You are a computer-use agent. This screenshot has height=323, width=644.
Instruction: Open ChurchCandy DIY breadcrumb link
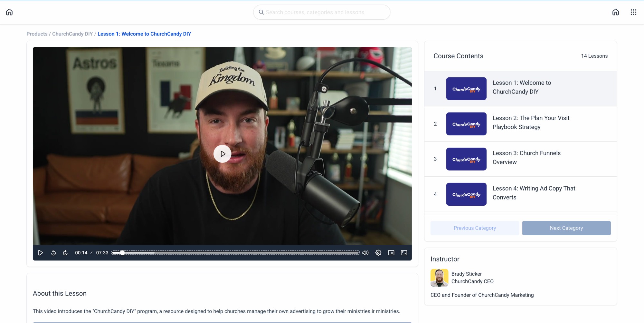pyautogui.click(x=72, y=34)
